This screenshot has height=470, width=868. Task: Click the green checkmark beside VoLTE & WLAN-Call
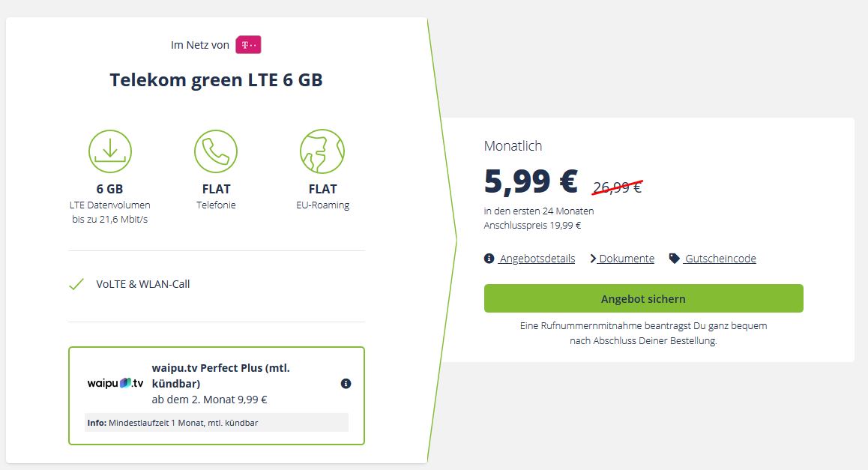tap(76, 284)
